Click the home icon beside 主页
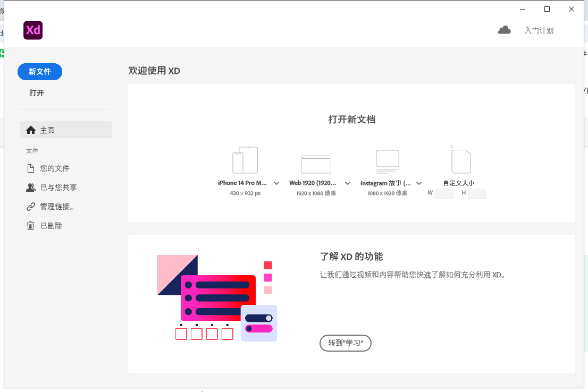 pyautogui.click(x=31, y=130)
